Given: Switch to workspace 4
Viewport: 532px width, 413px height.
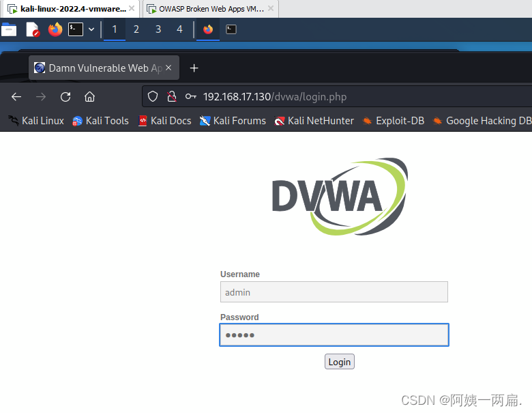Looking at the screenshot, I should [179, 29].
